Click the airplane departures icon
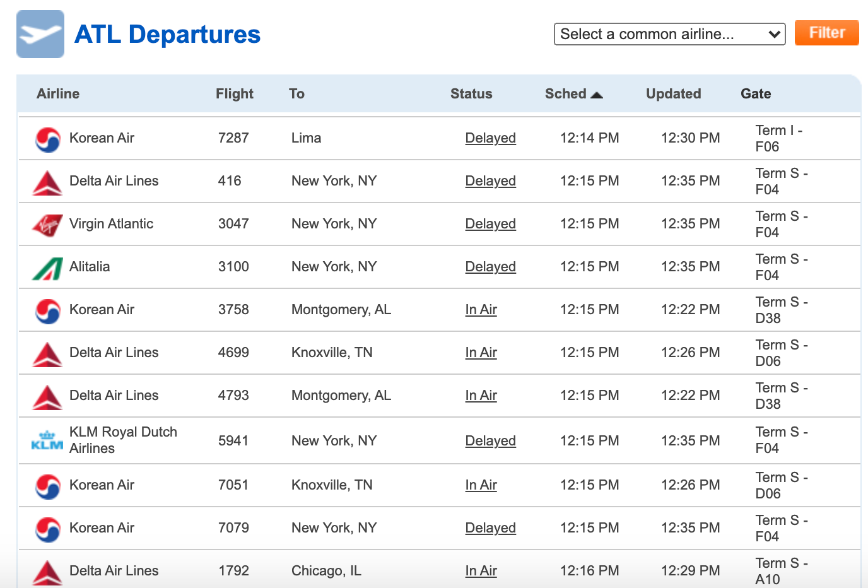The height and width of the screenshot is (588, 868). [x=40, y=34]
